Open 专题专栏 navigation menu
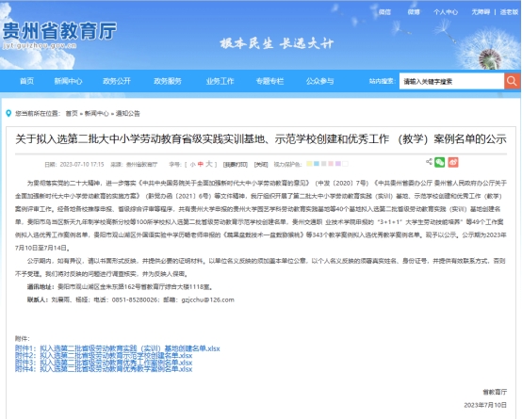522x420 pixels. pyautogui.click(x=269, y=81)
